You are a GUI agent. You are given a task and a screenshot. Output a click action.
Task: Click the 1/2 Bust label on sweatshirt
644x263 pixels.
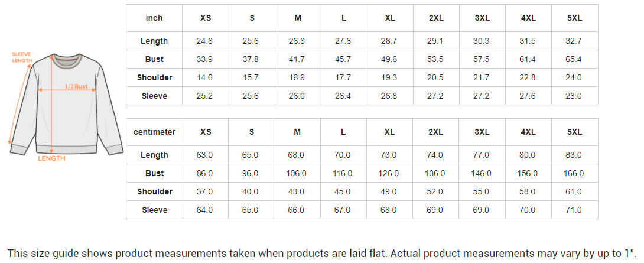76,87
